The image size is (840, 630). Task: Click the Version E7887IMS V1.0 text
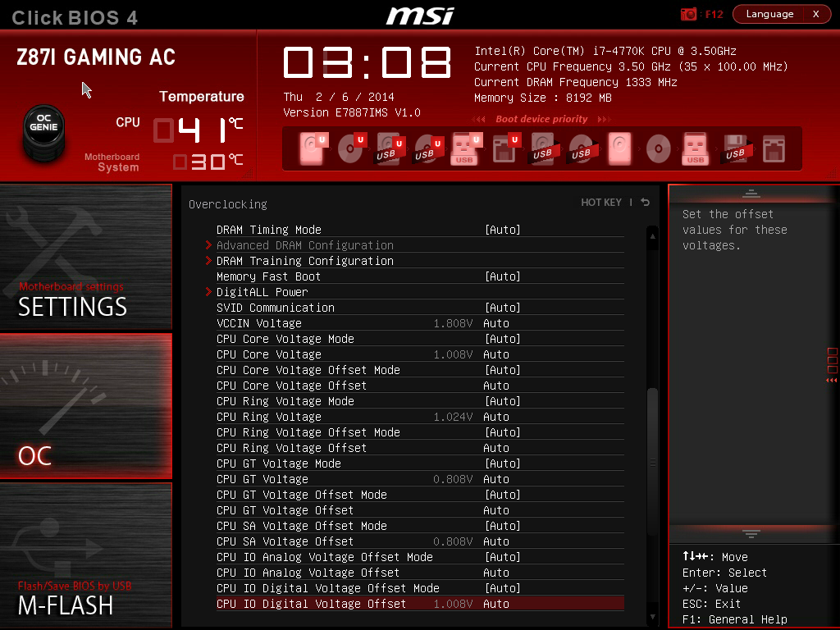352,112
